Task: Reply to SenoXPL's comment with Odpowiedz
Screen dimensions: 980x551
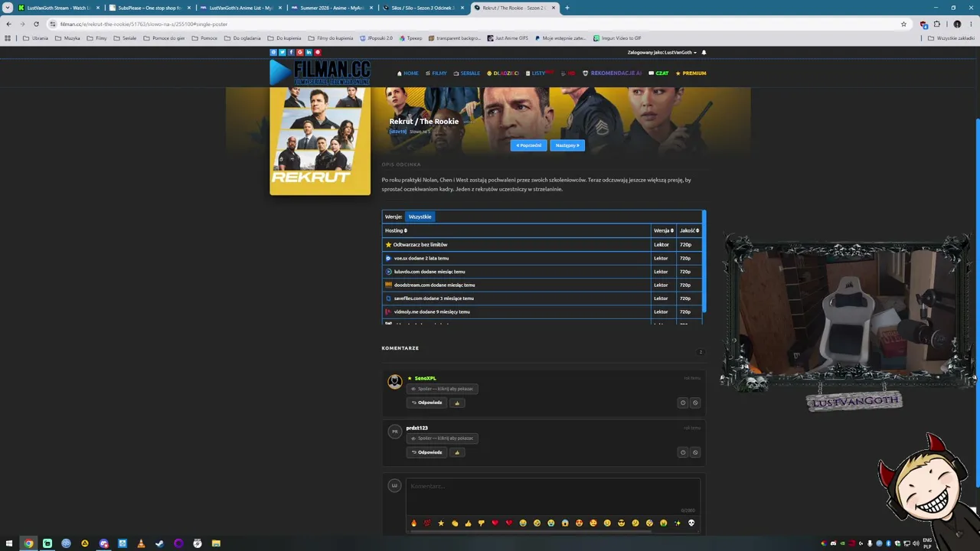Action: [427, 403]
